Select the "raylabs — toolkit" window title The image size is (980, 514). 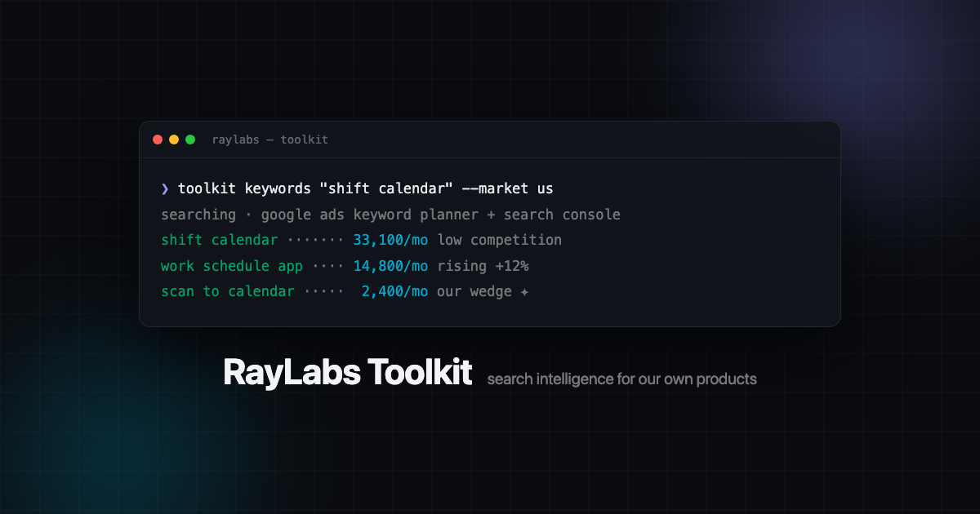tap(269, 140)
